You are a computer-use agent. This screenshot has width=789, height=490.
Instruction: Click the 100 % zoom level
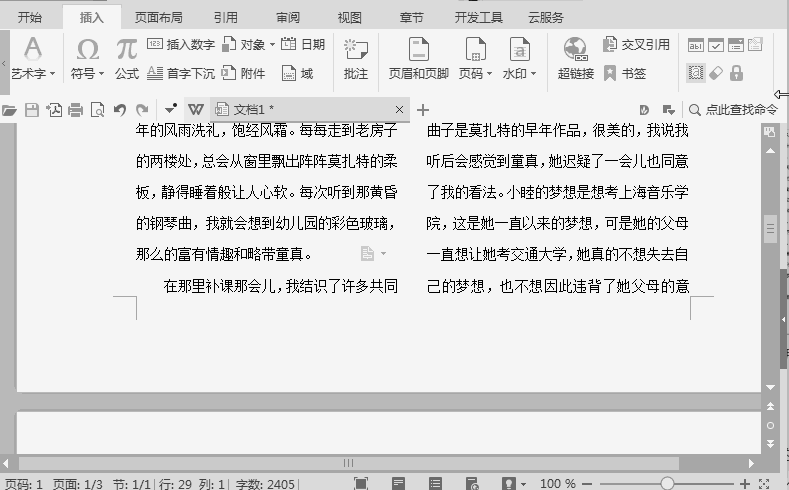558,484
